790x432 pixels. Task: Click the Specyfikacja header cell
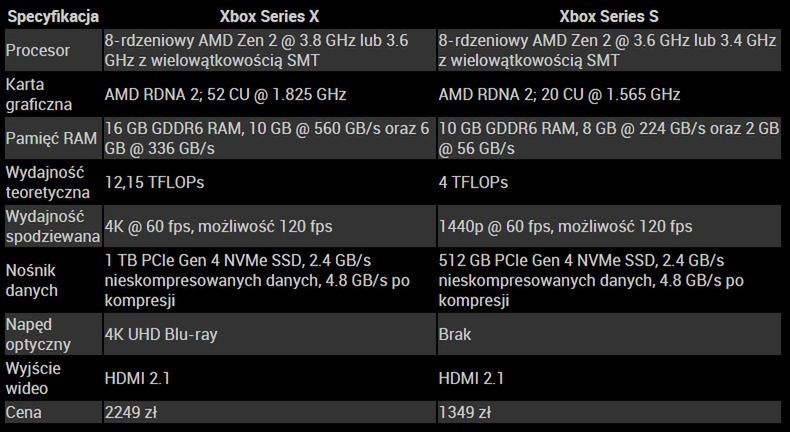tap(51, 17)
